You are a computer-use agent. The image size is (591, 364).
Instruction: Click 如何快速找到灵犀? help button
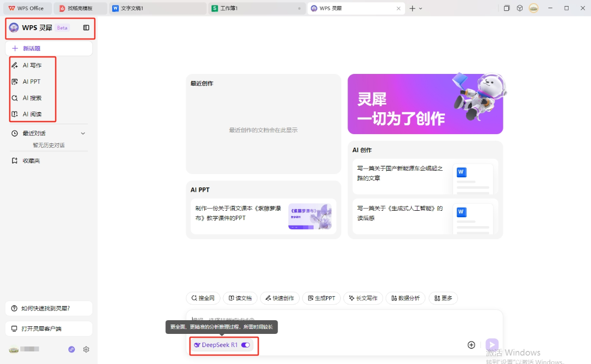49,309
